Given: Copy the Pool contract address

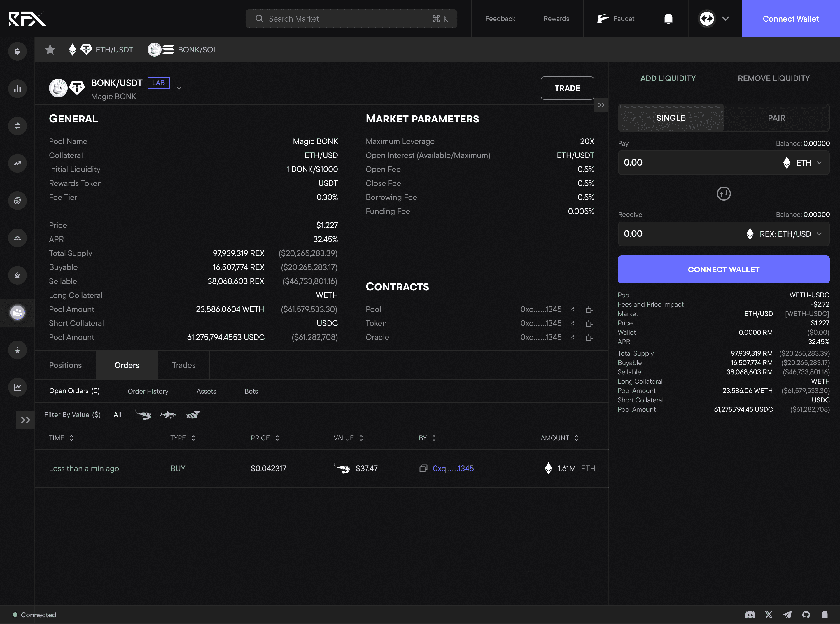Looking at the screenshot, I should 589,309.
